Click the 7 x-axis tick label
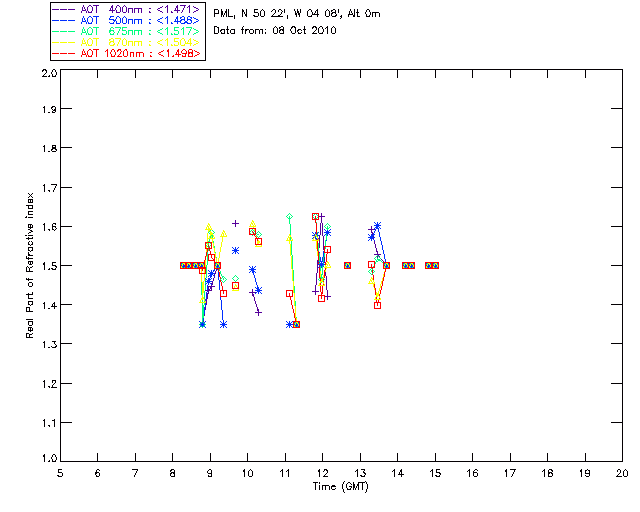This screenshot has width=640, height=512. click(x=135, y=473)
